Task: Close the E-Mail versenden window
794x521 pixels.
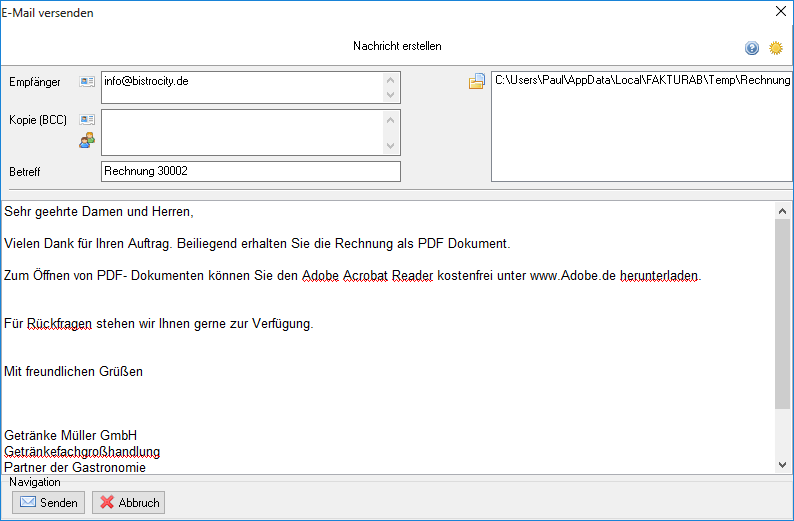Action: (x=781, y=11)
